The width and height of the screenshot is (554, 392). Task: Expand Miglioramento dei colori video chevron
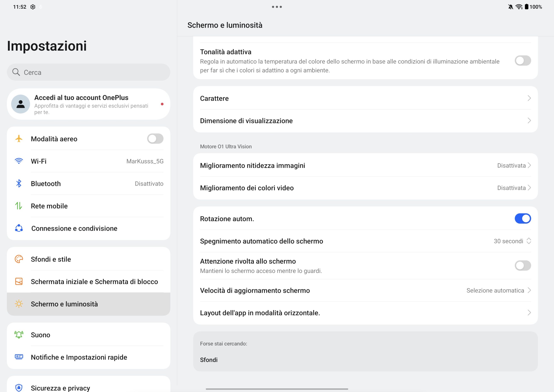[529, 187]
